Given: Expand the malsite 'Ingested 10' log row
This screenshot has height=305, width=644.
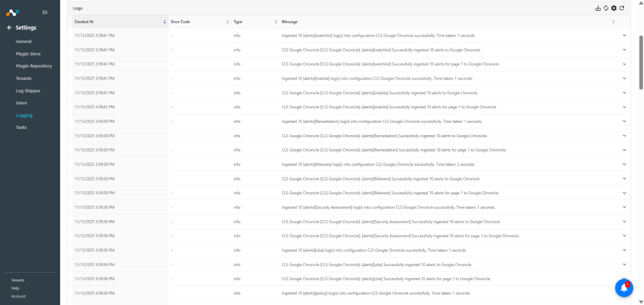Looking at the screenshot, I should (x=625, y=78).
